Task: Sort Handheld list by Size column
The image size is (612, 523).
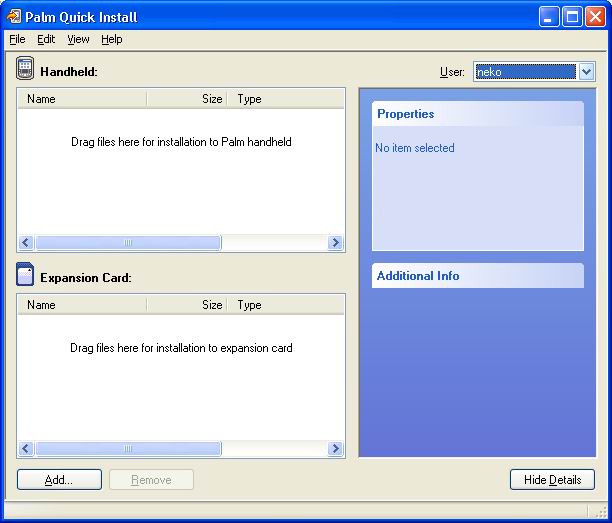Action: (187, 99)
